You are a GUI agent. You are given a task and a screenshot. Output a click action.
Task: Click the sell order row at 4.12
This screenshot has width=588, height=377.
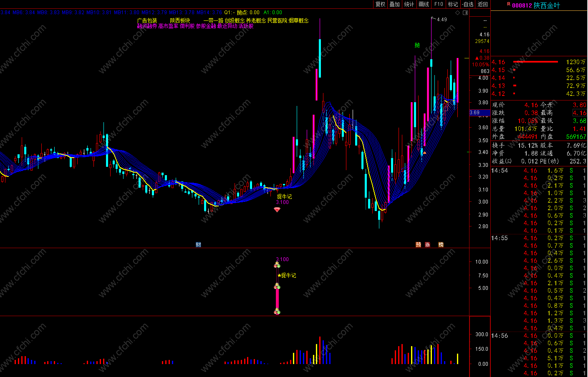(x=539, y=94)
